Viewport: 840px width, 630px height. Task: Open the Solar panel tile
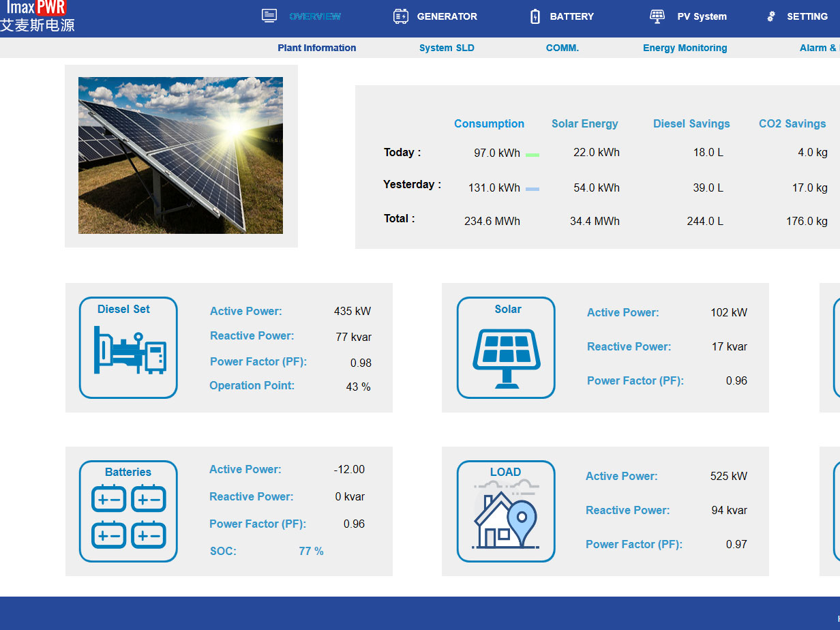coord(506,348)
